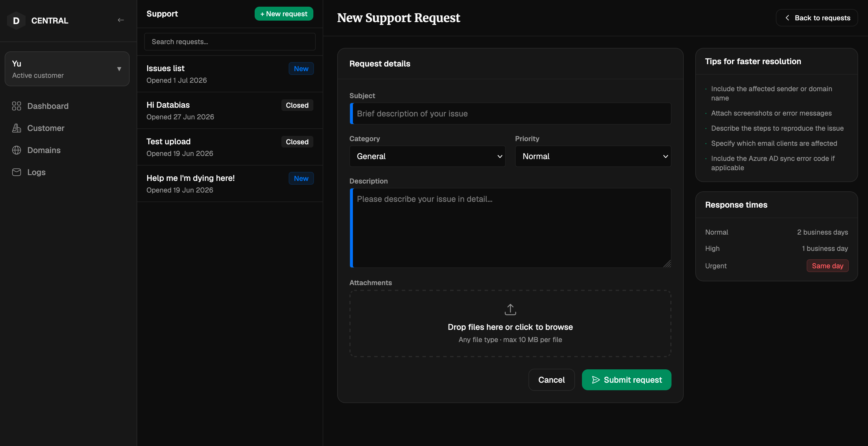Expand the Yu customer selector dropdown
The height and width of the screenshot is (446, 868).
tap(67, 69)
